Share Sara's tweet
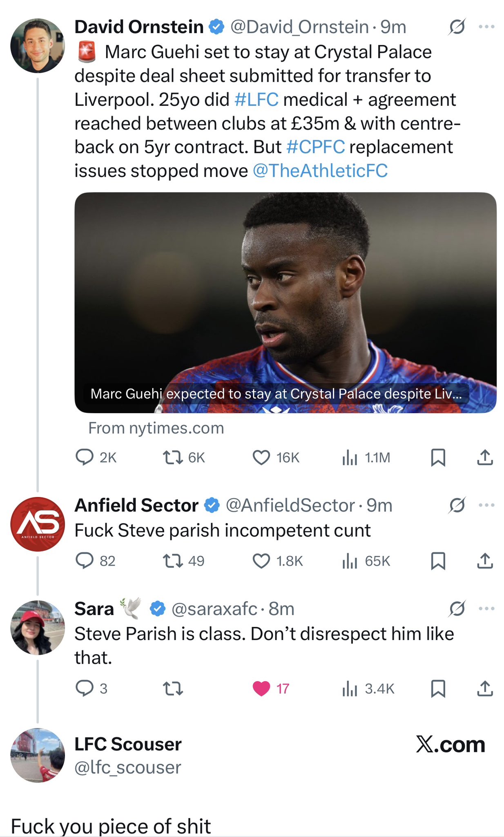The width and height of the screenshot is (504, 837). pos(485,689)
